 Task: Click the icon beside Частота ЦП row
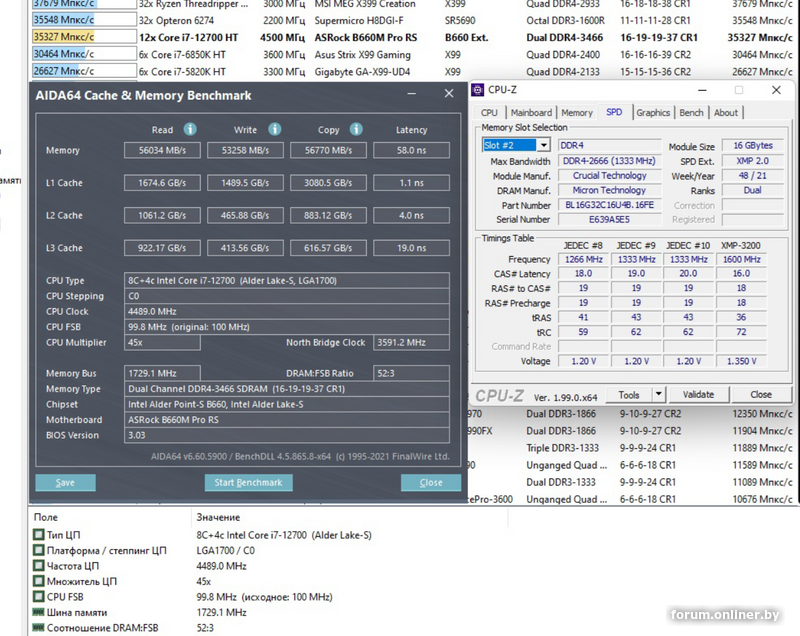pyautogui.click(x=38, y=565)
